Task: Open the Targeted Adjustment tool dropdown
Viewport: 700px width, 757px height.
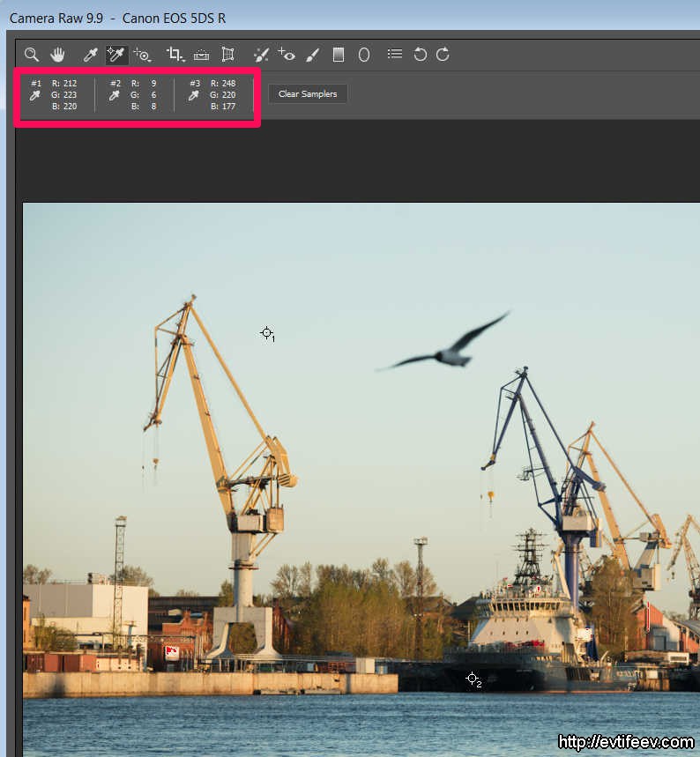Action: coord(142,55)
